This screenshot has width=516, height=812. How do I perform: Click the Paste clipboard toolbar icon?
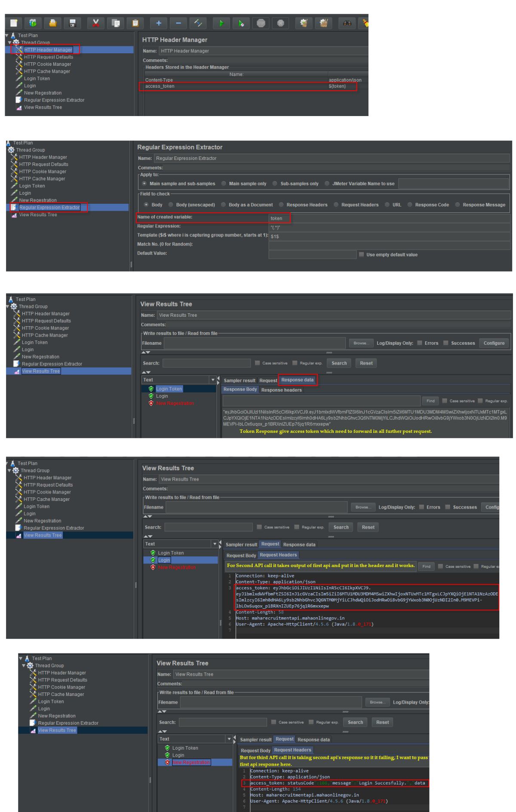pos(135,23)
